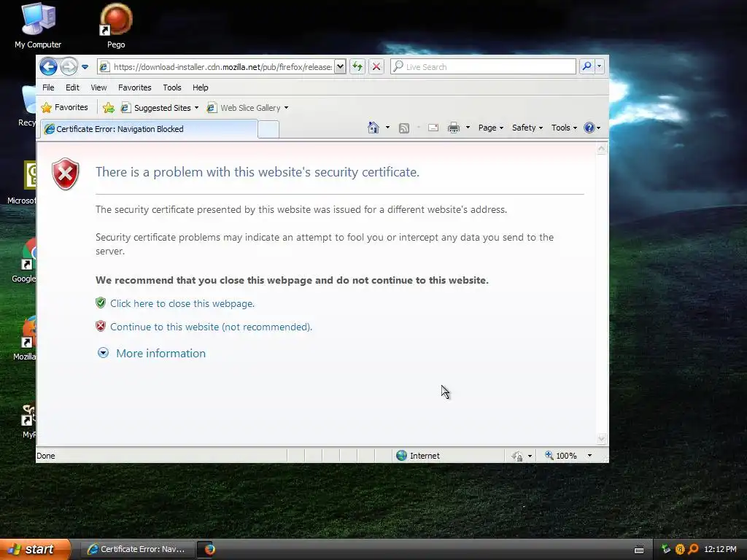Open the File menu

[48, 87]
